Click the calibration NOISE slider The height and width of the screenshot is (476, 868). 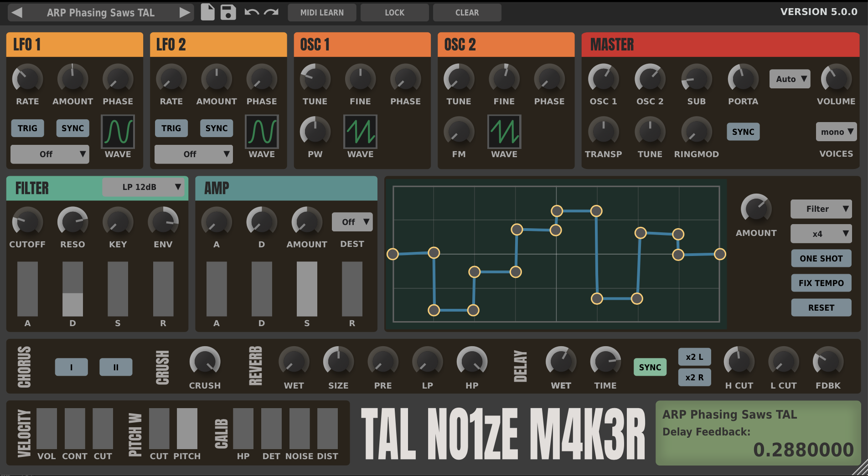pos(300,429)
